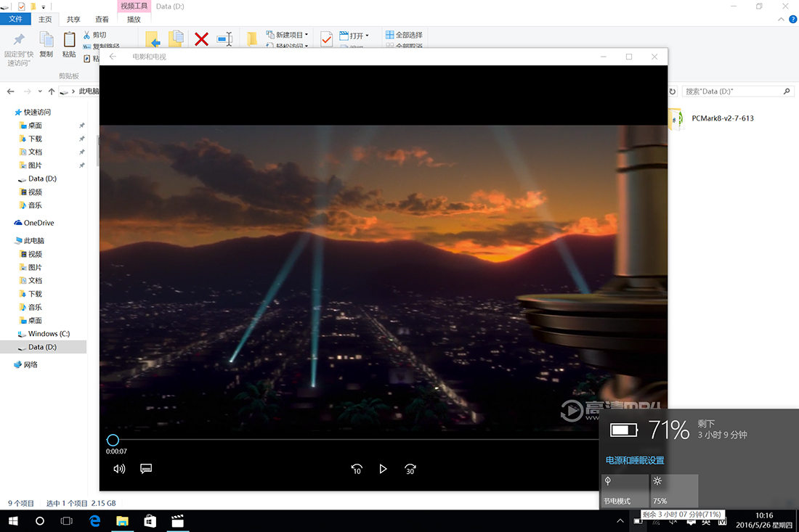Open the Quick Access Toolbar customize dropdown
799x532 pixels.
coord(44,7)
